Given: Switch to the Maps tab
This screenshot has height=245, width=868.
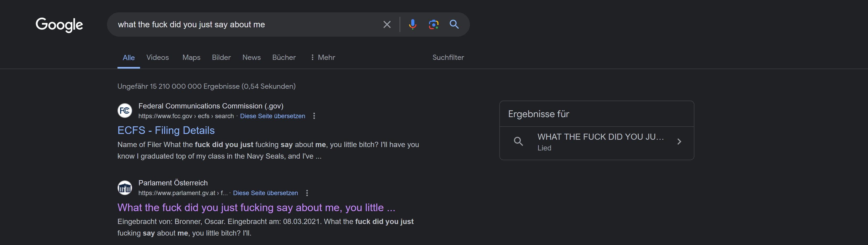Looking at the screenshot, I should click(x=191, y=57).
